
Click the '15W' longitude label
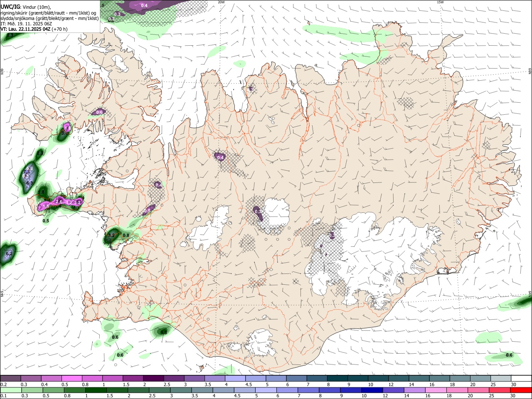click(440, 2)
